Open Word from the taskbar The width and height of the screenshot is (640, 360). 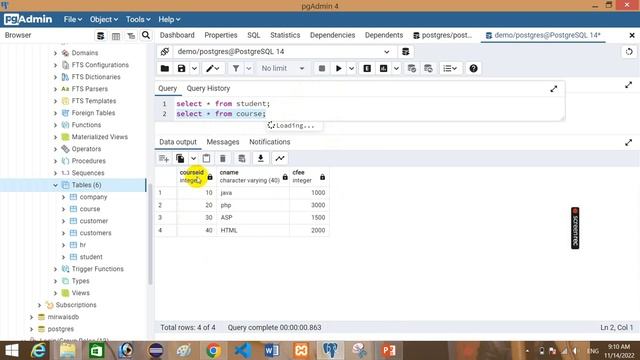click(272, 351)
